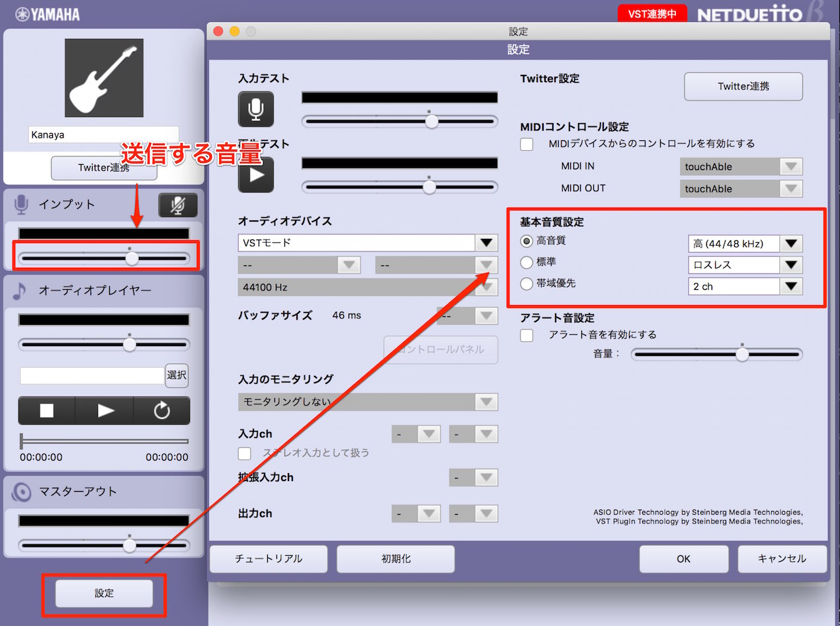This screenshot has height=626, width=840.
Task: Open the 拡張入力ch dropdown
Action: point(474,477)
